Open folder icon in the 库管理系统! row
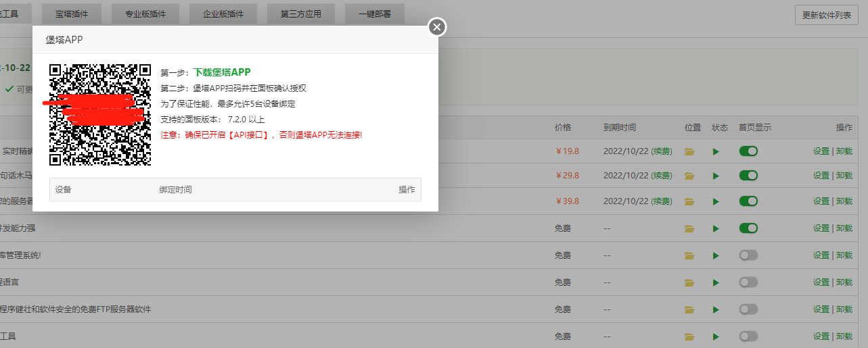868x348 pixels. click(689, 255)
